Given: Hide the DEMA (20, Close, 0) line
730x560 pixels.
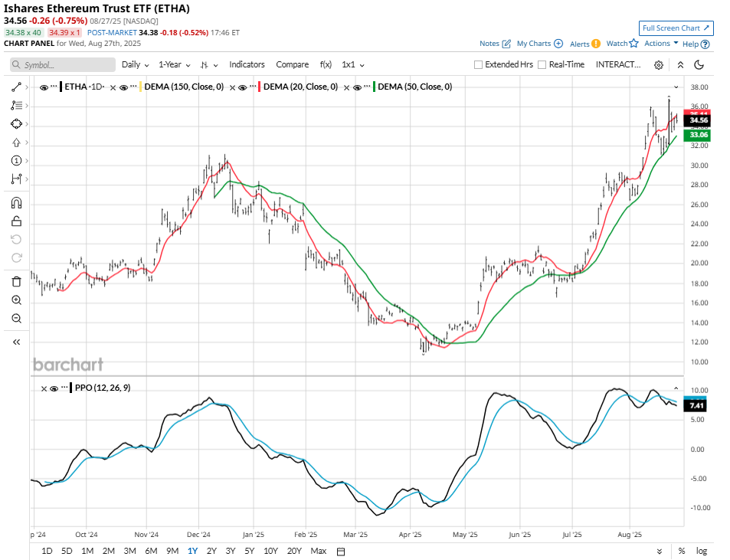Looking at the screenshot, I should click(x=242, y=87).
